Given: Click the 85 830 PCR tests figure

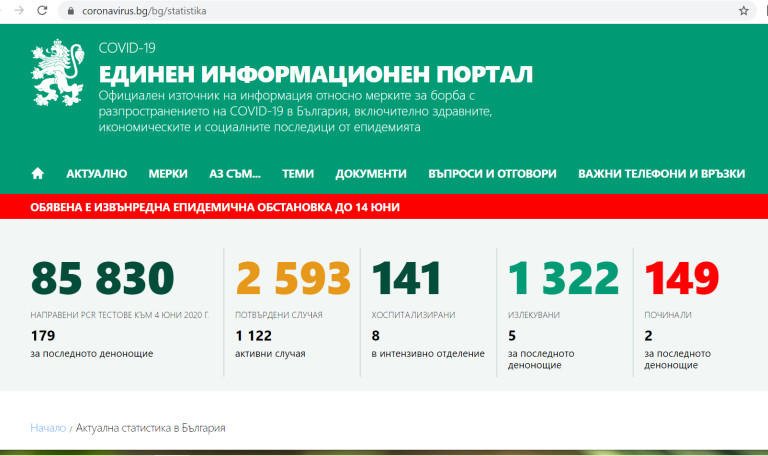Looking at the screenshot, I should 102,279.
